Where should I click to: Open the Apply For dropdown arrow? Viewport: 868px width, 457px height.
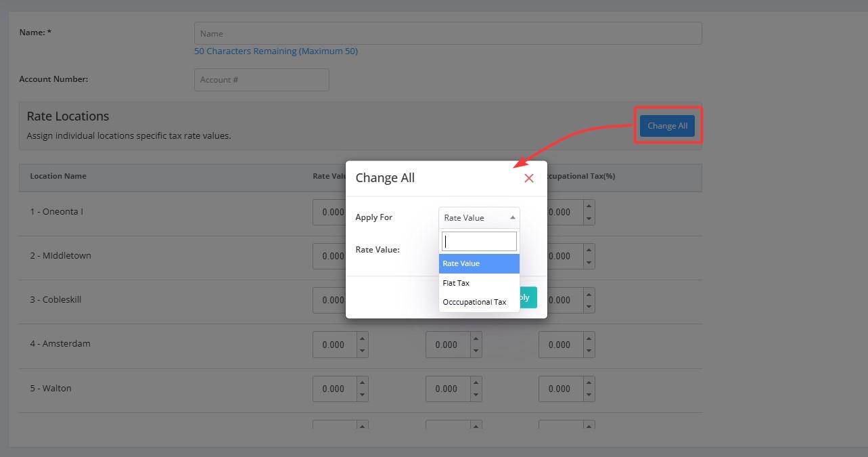pos(512,217)
